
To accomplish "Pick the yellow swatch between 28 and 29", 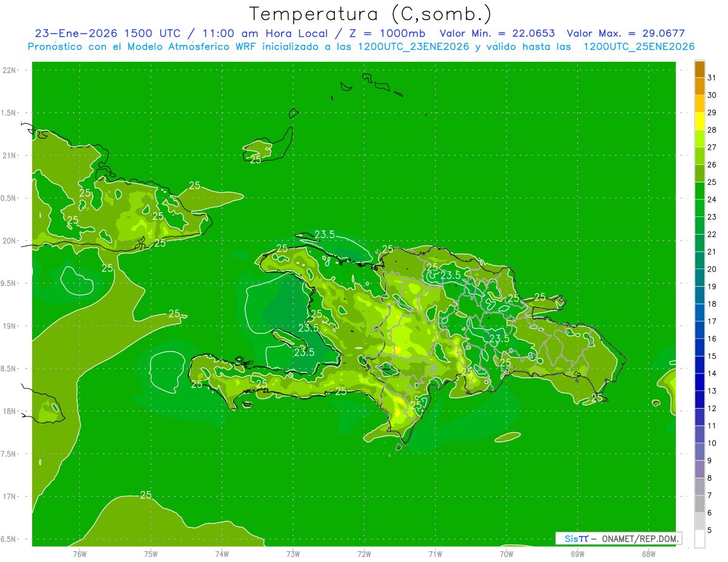I will click(699, 121).
